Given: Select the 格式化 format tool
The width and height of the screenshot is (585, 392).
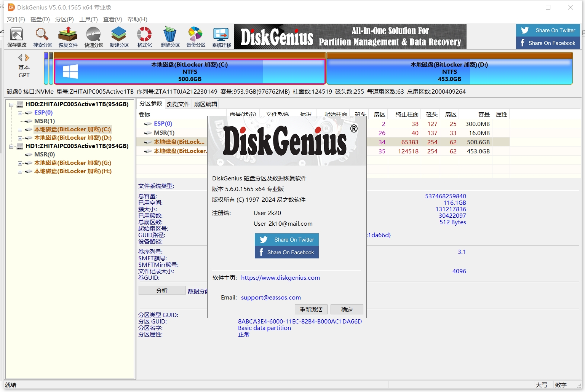Looking at the screenshot, I should click(144, 37).
